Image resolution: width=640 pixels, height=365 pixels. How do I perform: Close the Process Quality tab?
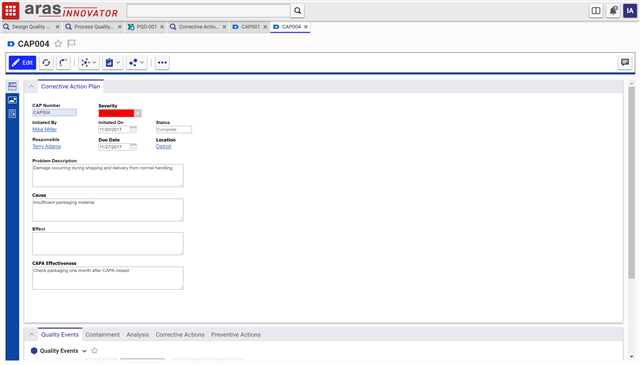pos(120,27)
